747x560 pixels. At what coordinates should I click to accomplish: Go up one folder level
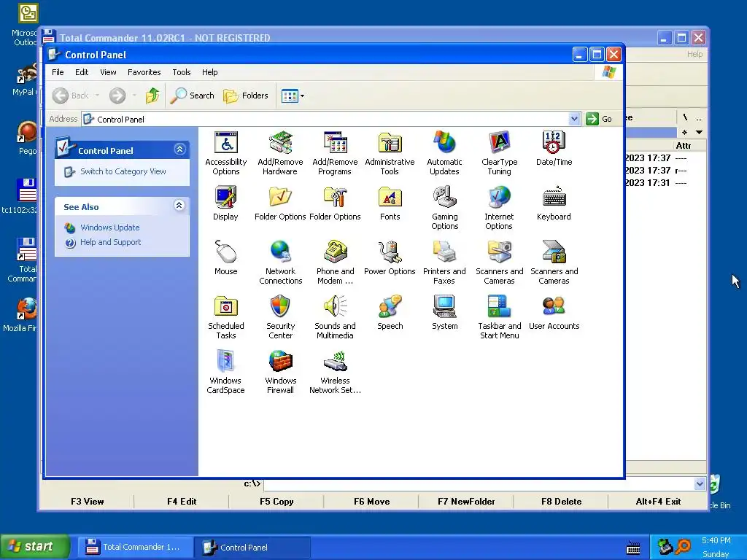152,96
